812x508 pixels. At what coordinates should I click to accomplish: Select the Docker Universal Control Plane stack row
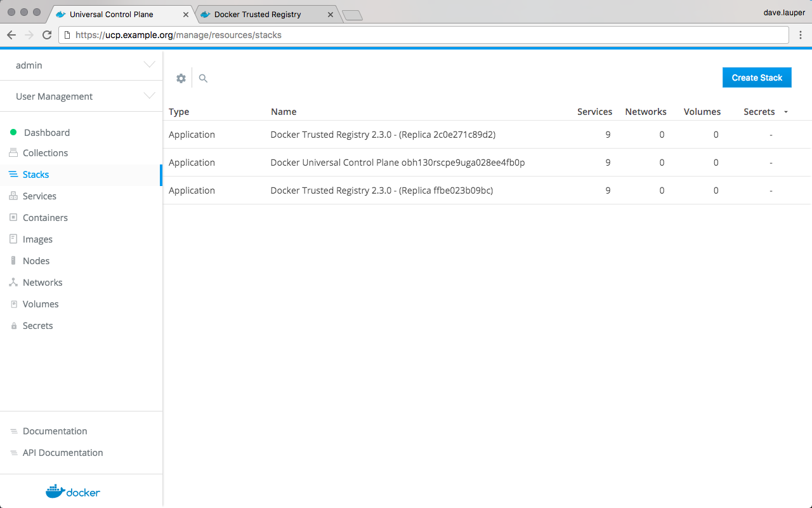[x=397, y=163]
